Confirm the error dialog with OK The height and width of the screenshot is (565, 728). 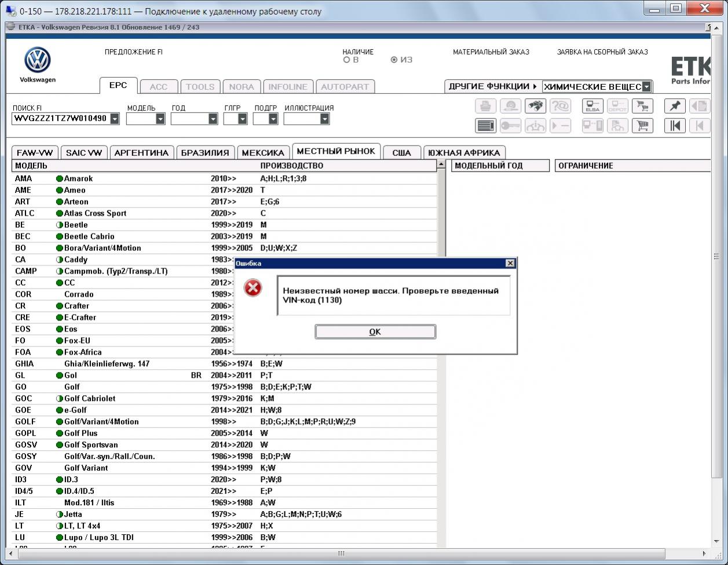point(375,331)
